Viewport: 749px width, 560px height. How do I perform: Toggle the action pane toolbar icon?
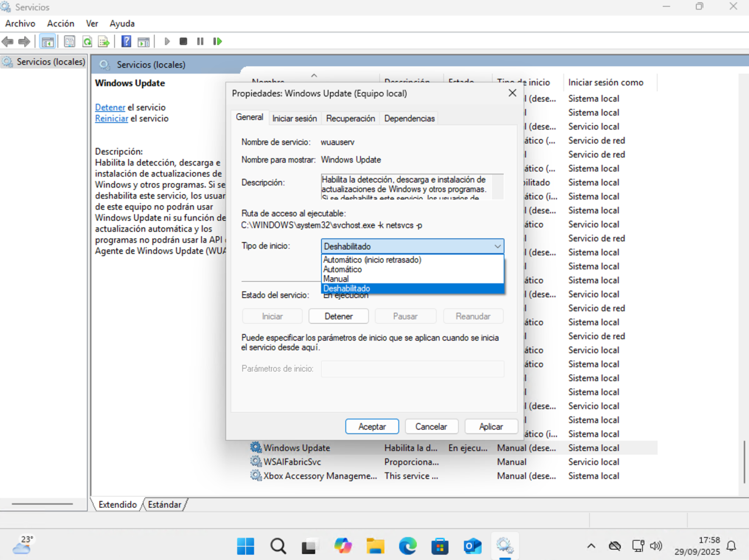tap(144, 42)
